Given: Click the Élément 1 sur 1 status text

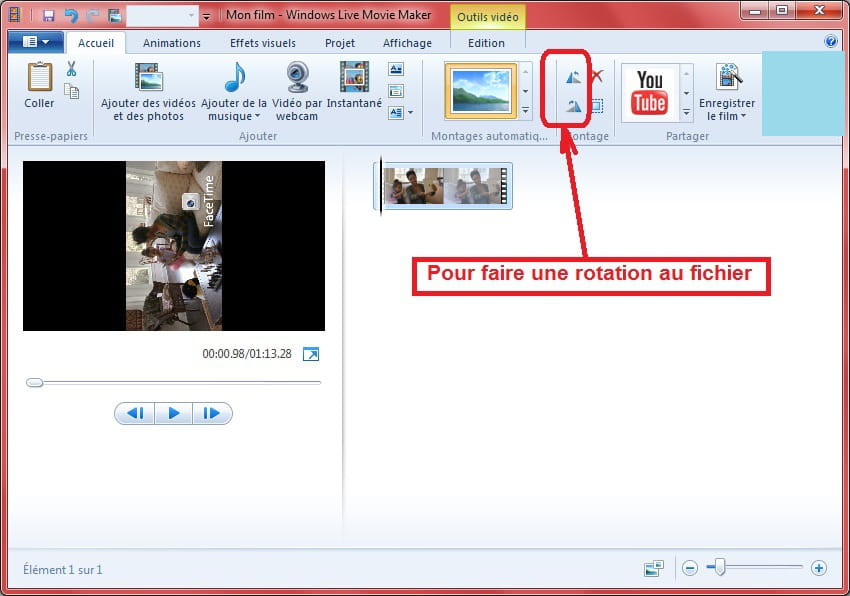Looking at the screenshot, I should click(62, 570).
